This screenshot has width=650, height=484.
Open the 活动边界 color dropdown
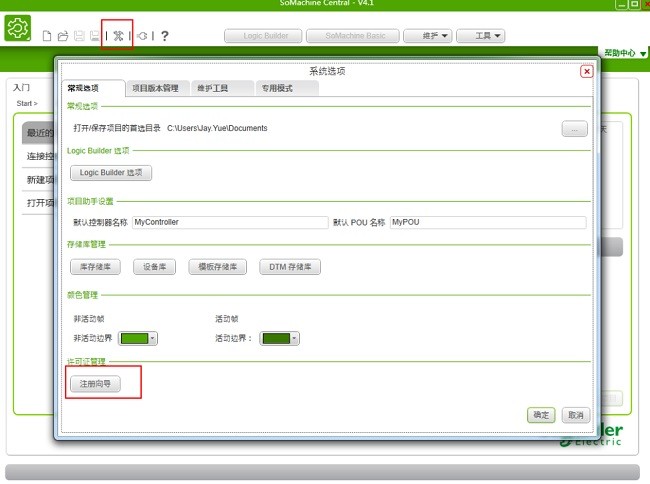point(279,339)
